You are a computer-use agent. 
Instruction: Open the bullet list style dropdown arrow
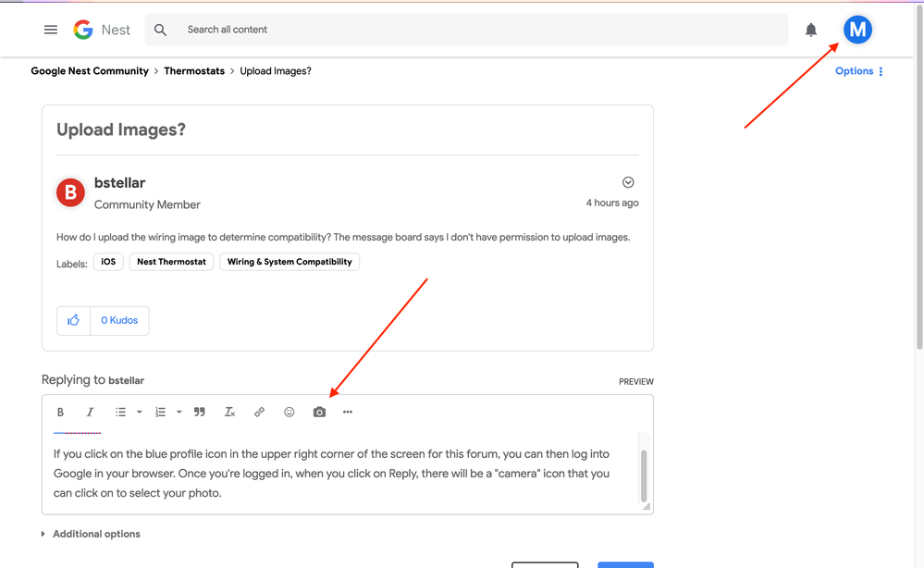tap(140, 413)
